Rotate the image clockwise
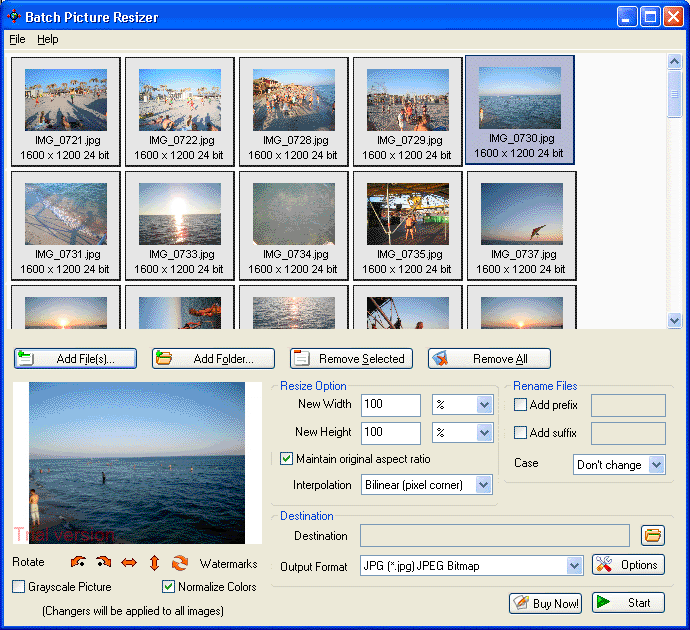Screen dimensions: 690x630 [x=103, y=563]
